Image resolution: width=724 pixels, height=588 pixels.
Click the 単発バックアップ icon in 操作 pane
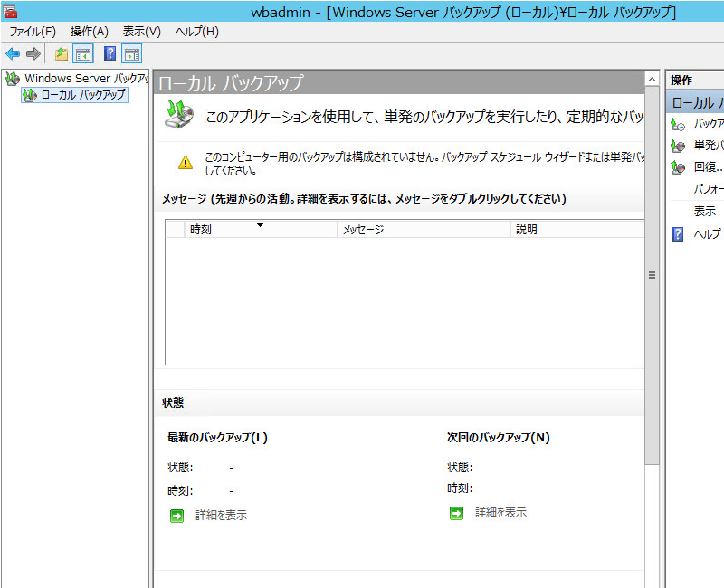coord(677,146)
